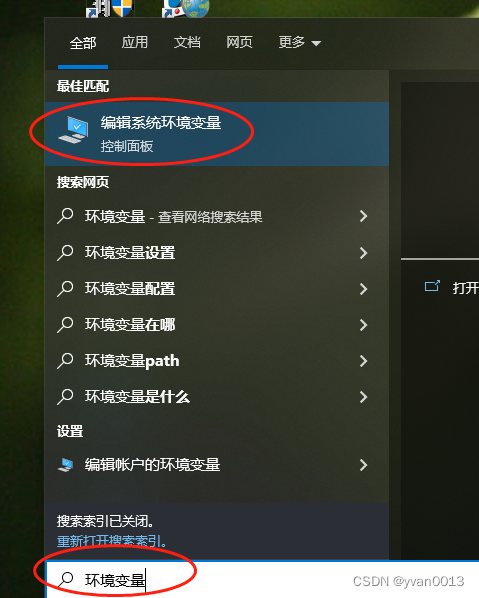Viewport: 479px width, 598px height.
Task: Click the 打开 action in the preview pane
Action: (x=465, y=288)
